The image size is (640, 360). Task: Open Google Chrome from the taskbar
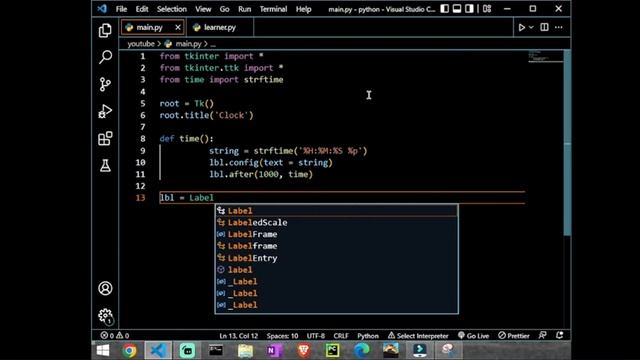(x=129, y=351)
